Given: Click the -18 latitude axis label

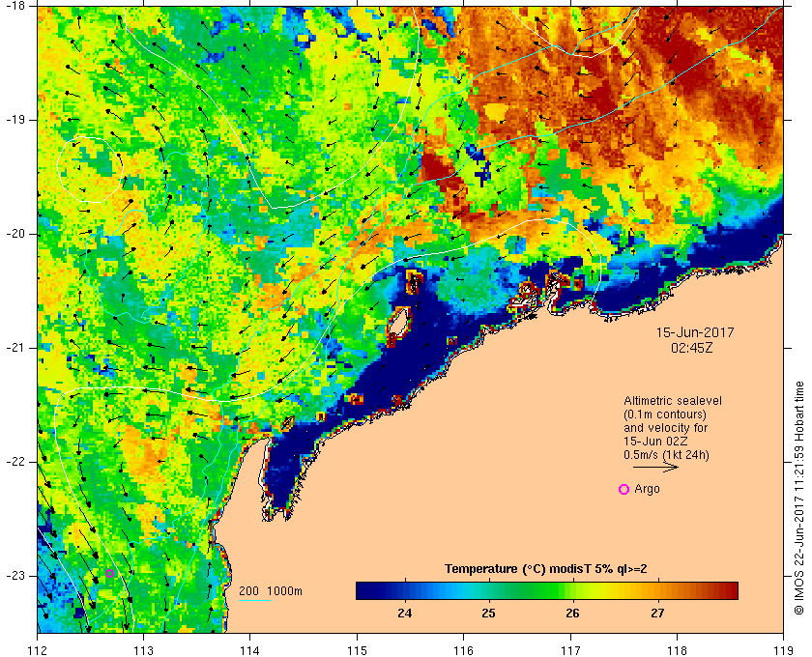Looking at the screenshot, I should point(14,6).
